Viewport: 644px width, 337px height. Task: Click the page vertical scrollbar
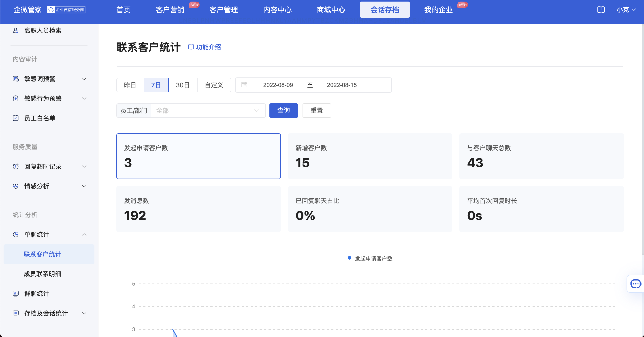[642, 139]
